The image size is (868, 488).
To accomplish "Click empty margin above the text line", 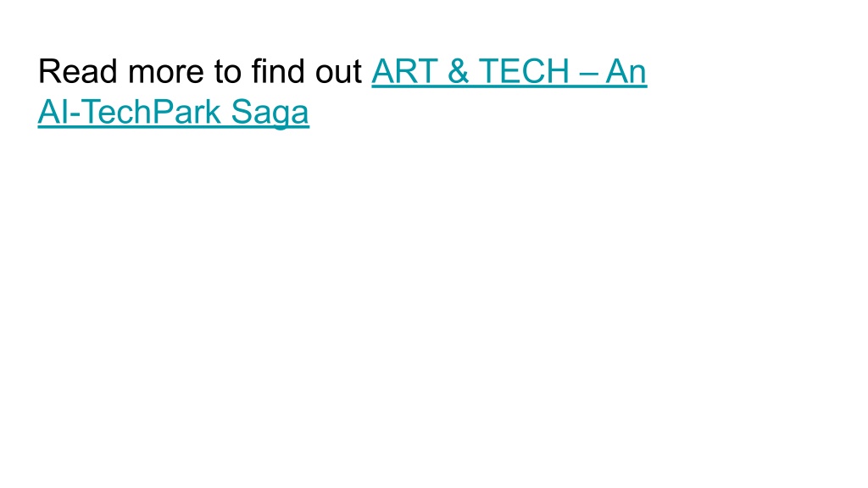I will click(434, 25).
